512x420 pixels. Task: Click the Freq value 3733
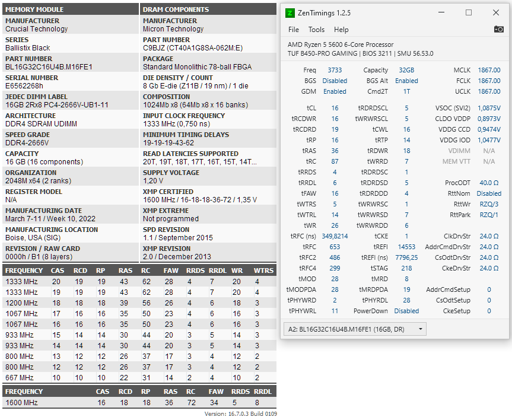click(x=335, y=70)
